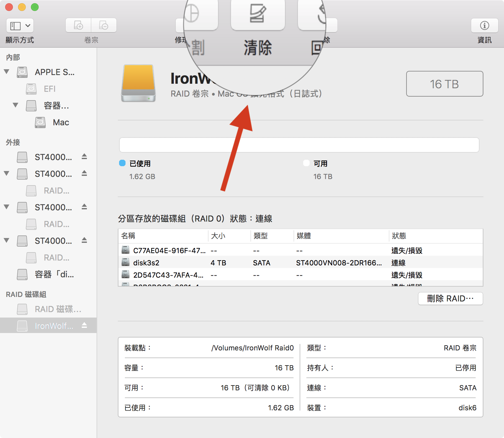504x438 pixels.
Task: Click the disk icon beside disk3s2
Action: (x=126, y=262)
